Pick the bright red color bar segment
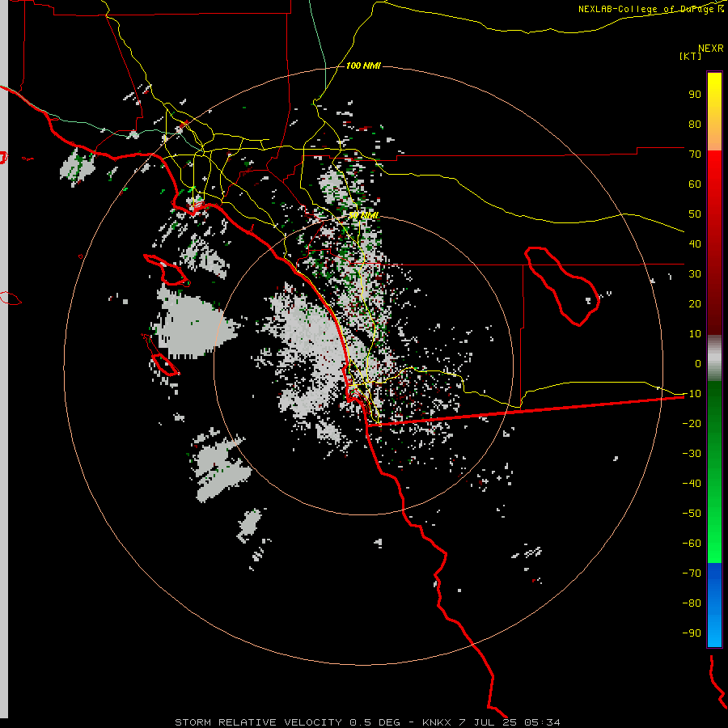The width and height of the screenshot is (728, 728). 714,171
